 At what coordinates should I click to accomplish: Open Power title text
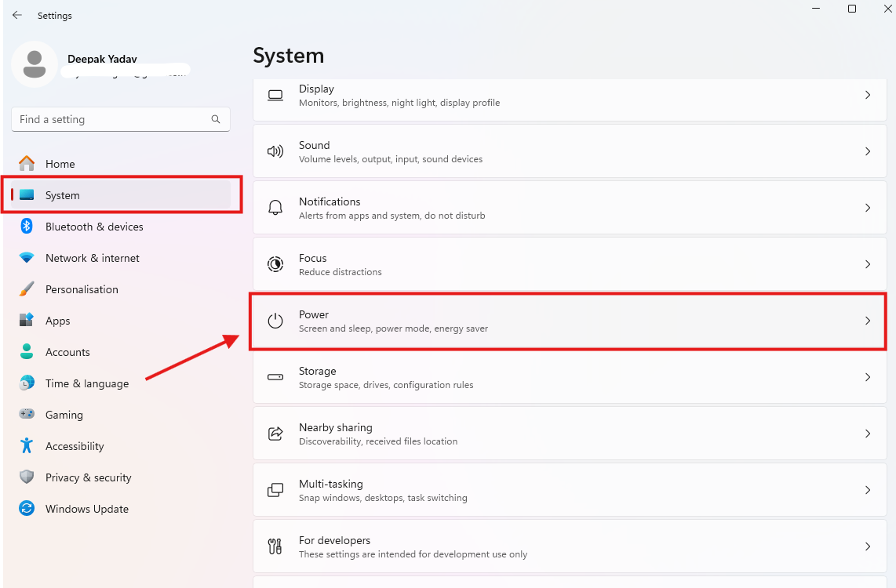314,315
